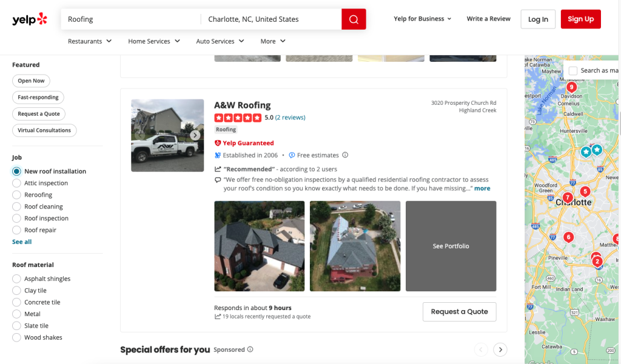The image size is (621, 364).
Task: Click the A&W Roofing five-star rating
Action: (x=238, y=117)
